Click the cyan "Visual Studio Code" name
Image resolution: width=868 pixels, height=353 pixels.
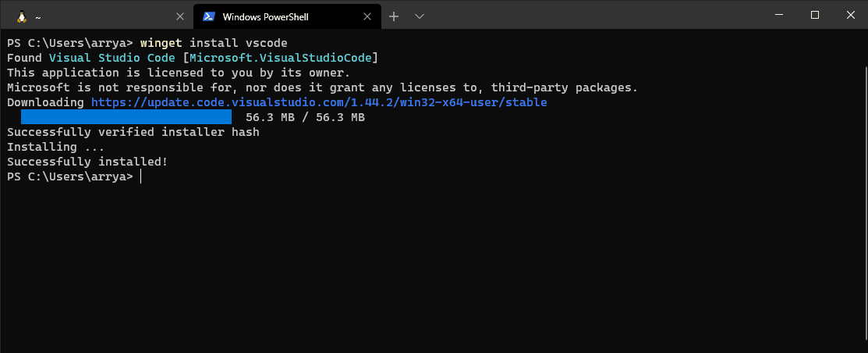[112, 58]
